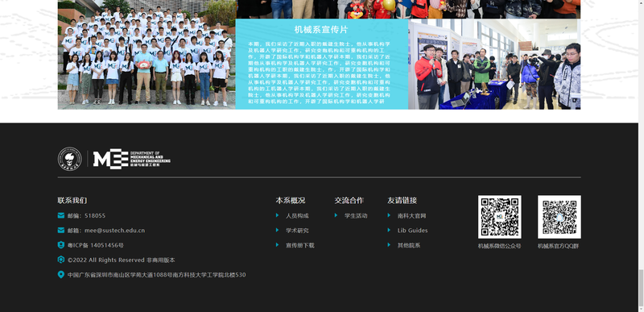Open the Lib Guides link
The height and width of the screenshot is (312, 644).
[412, 231]
